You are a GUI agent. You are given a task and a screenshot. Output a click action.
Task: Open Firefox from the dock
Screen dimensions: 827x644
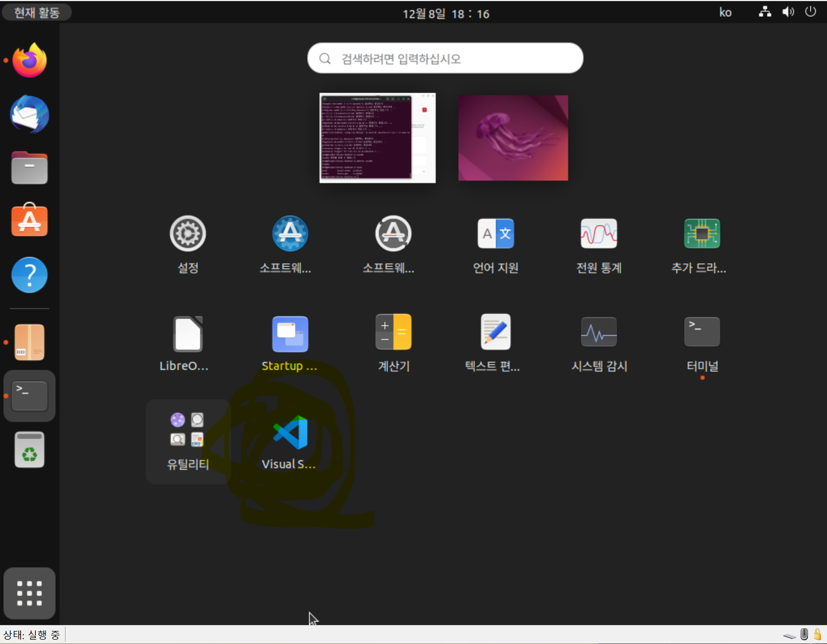[x=30, y=60]
